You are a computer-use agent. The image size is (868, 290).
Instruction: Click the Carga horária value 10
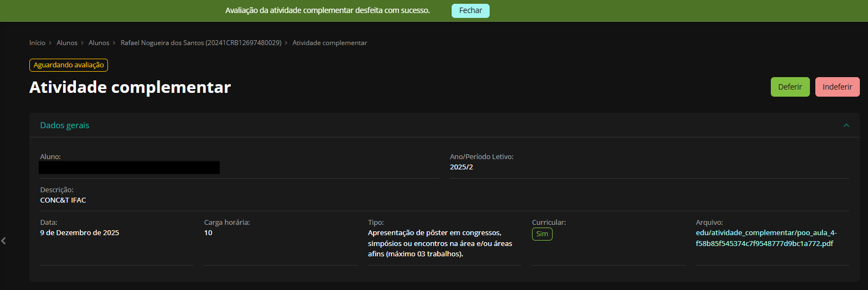[208, 233]
